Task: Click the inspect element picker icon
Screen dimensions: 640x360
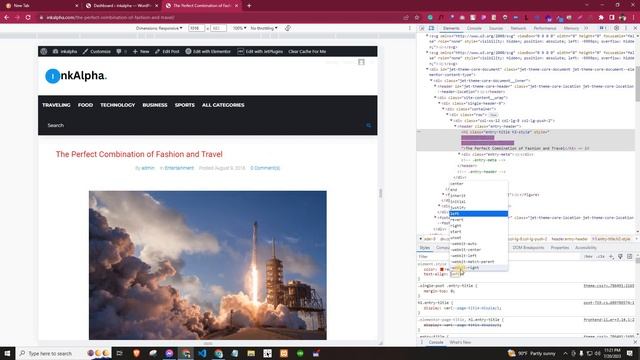Action: click(422, 28)
